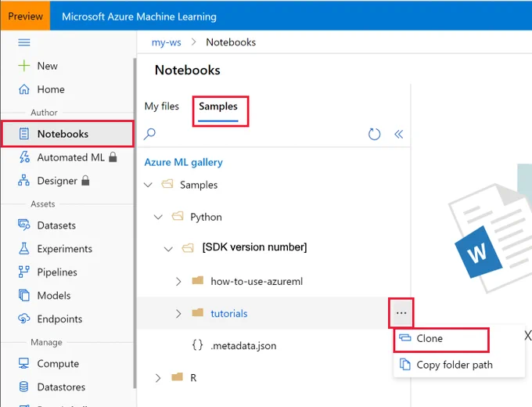Click the Automated ML lightning icon
Image resolution: width=532 pixels, height=407 pixels.
coord(24,157)
